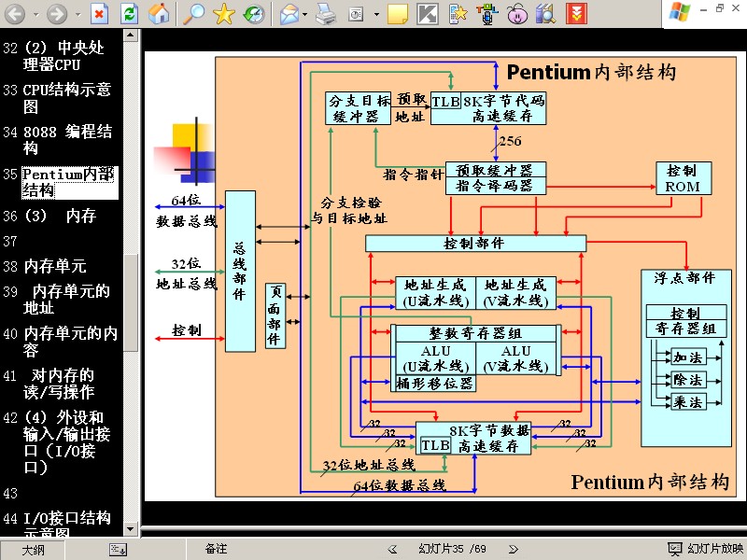Go back with the Back arrow button
Screen dimensions: 747x560
tap(15, 14)
